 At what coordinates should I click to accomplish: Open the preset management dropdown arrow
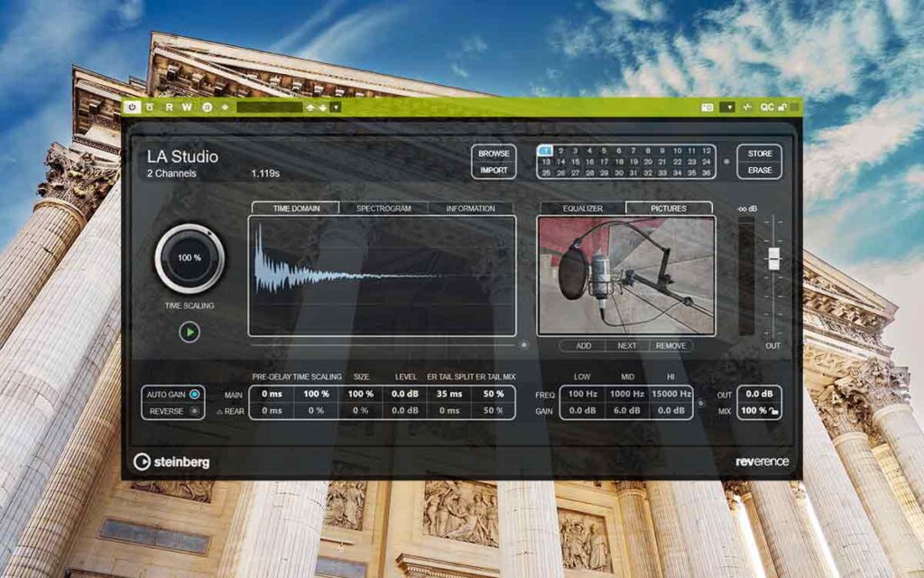[x=336, y=107]
